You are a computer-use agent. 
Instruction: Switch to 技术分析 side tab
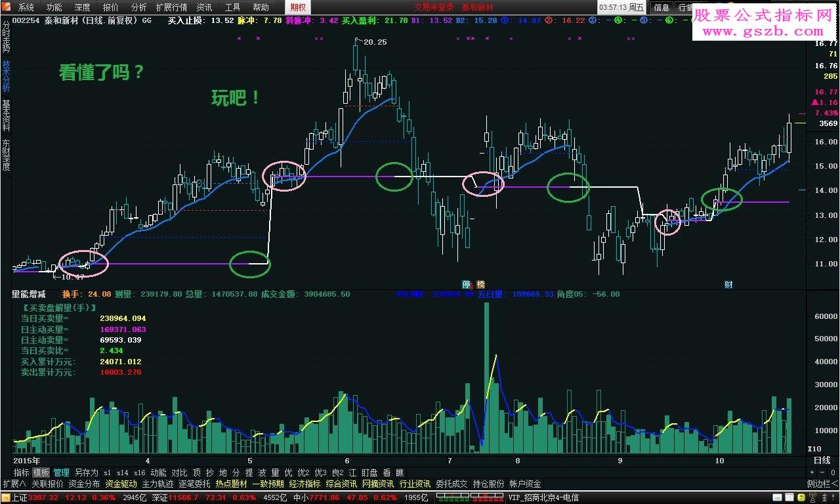tap(6, 77)
